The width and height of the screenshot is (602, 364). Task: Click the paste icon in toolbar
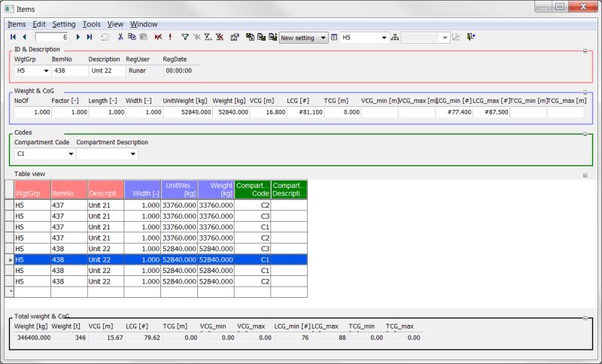(x=143, y=37)
